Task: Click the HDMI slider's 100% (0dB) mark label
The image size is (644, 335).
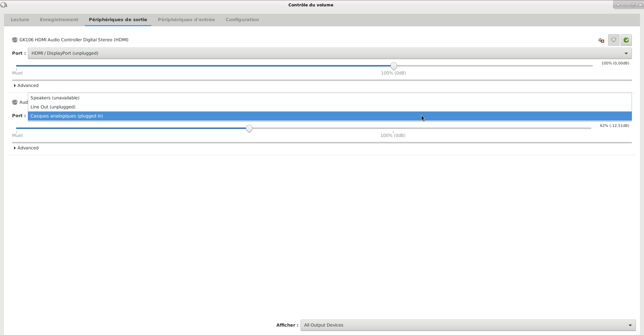Action: [393, 73]
